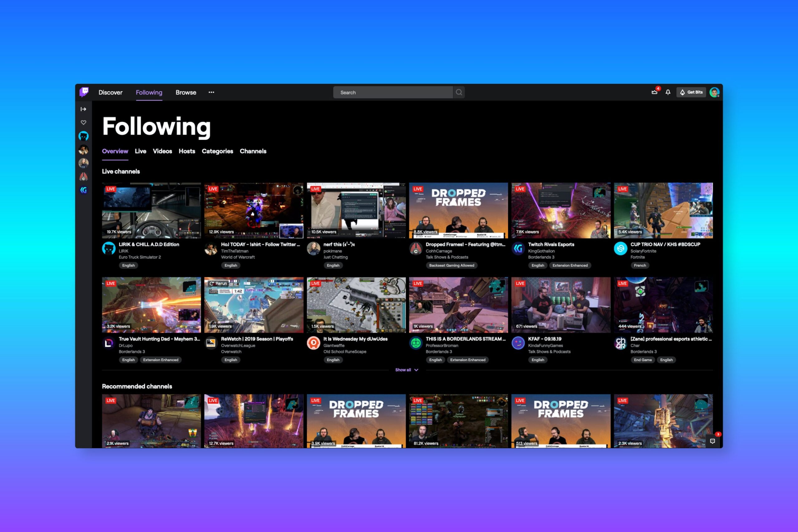The width and height of the screenshot is (798, 532).
Task: Click LIRIK's channel avatar under his stream
Action: [109, 249]
